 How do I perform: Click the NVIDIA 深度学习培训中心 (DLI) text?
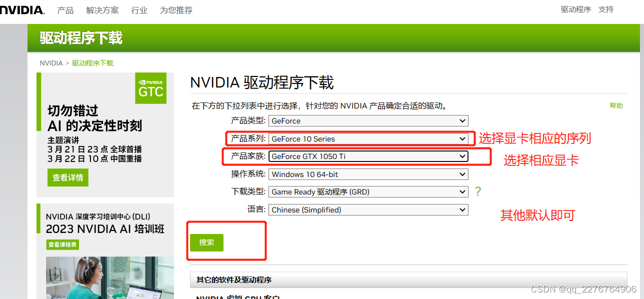coord(98,216)
